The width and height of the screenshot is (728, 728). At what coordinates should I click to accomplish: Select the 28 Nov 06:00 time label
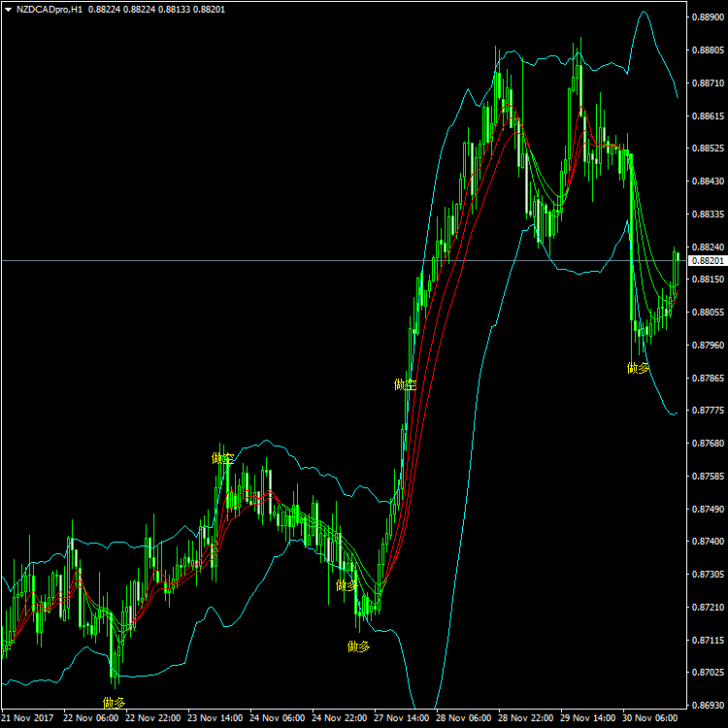pos(464,717)
